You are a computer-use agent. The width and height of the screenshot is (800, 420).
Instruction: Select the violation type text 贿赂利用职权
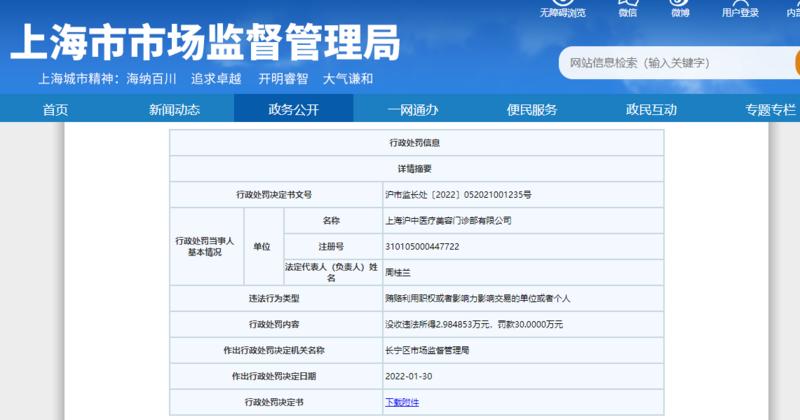410,298
